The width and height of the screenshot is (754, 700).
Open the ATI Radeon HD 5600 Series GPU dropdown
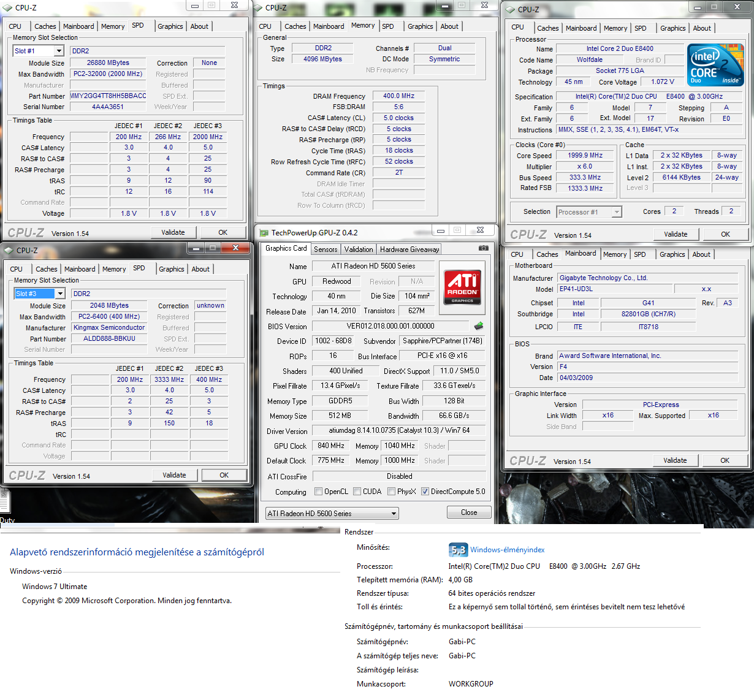click(x=394, y=514)
